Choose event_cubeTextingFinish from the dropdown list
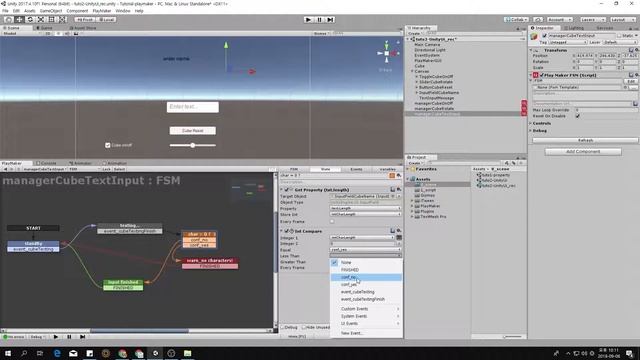Viewport: 640px width, 360px height. (366, 299)
